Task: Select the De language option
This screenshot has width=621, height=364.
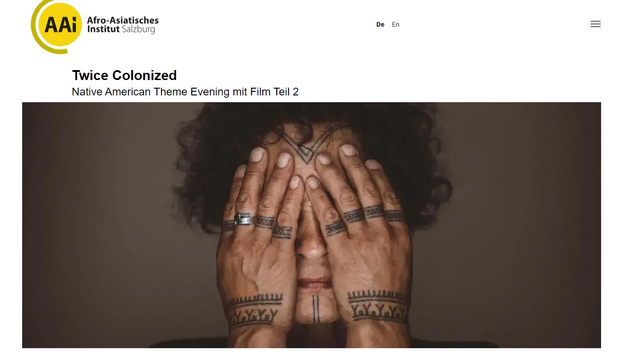Action: pyautogui.click(x=380, y=24)
